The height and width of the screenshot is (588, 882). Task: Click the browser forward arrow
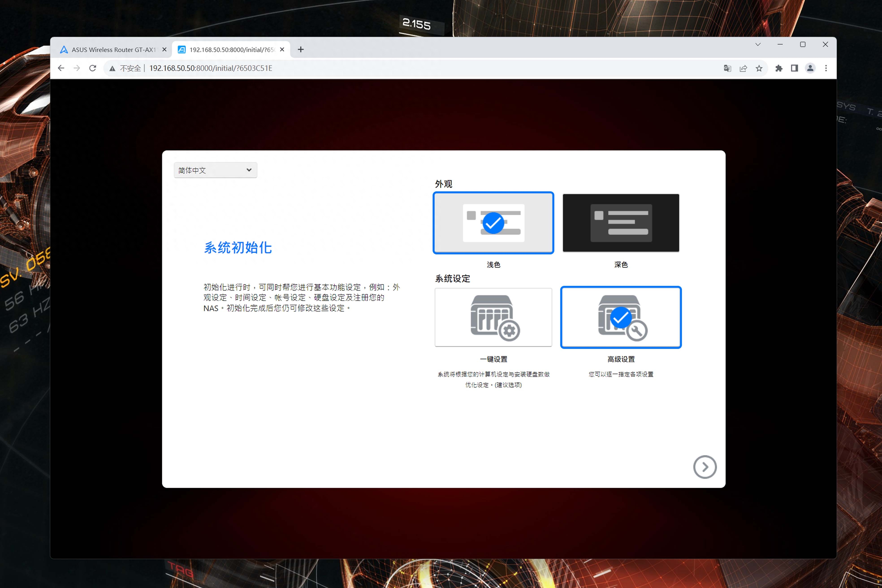click(x=77, y=68)
